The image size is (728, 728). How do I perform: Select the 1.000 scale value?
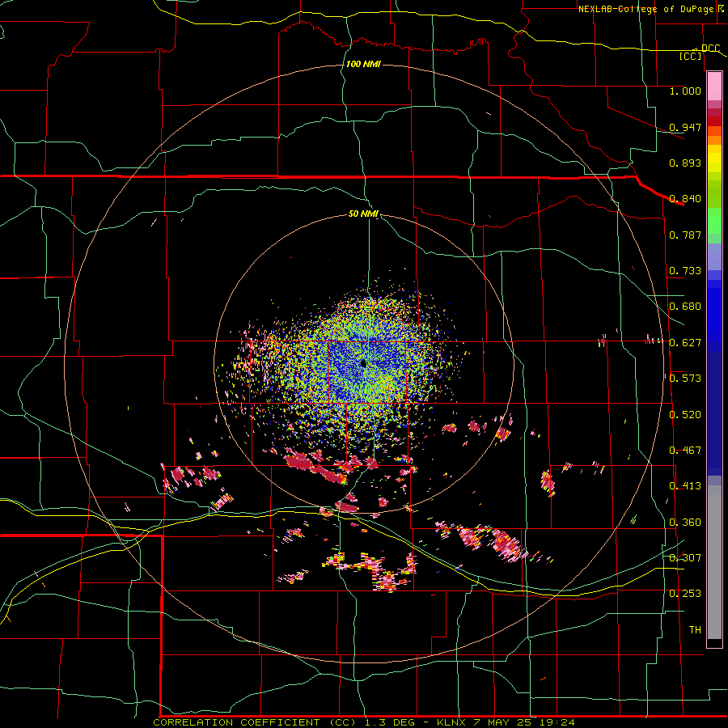tap(685, 91)
